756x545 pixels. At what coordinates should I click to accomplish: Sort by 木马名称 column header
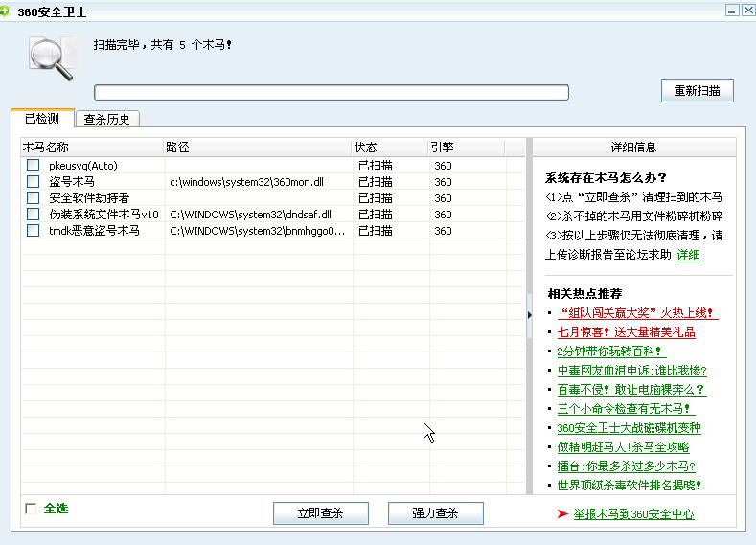click(x=92, y=147)
